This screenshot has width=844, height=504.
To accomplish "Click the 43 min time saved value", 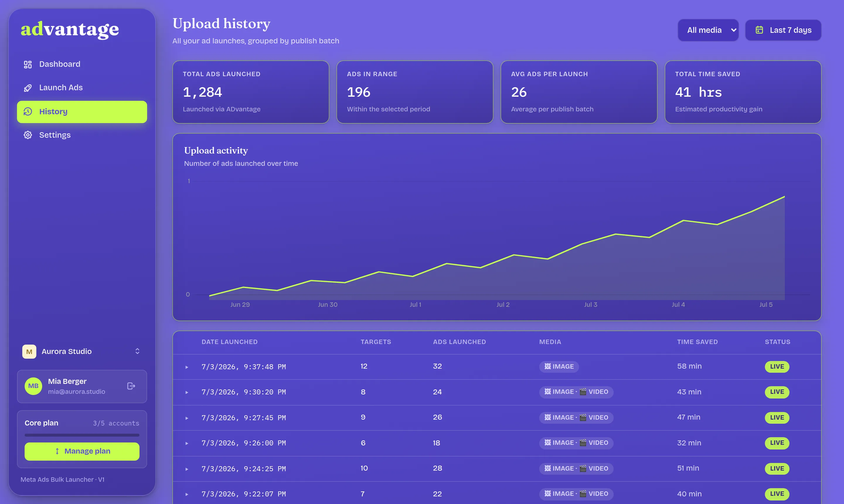I will (689, 392).
